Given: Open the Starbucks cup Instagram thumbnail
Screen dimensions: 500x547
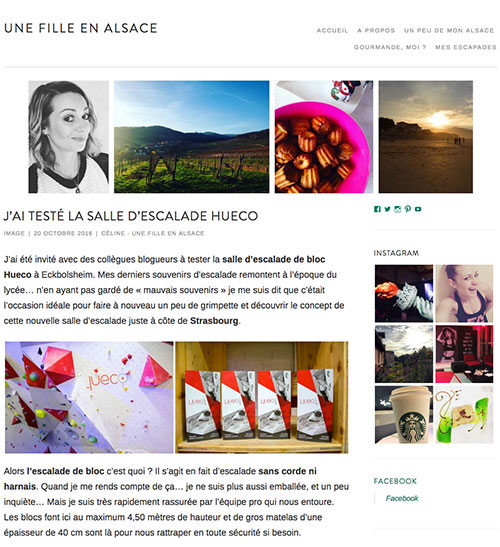Looking at the screenshot, I should pyautogui.click(x=404, y=414).
